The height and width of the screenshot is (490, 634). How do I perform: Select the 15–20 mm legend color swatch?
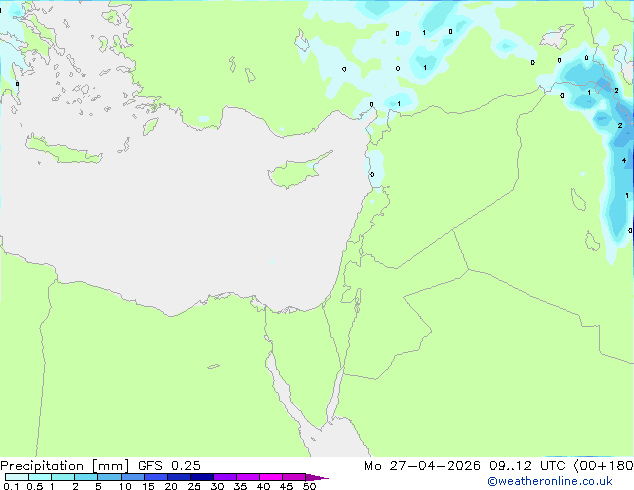(x=155, y=477)
